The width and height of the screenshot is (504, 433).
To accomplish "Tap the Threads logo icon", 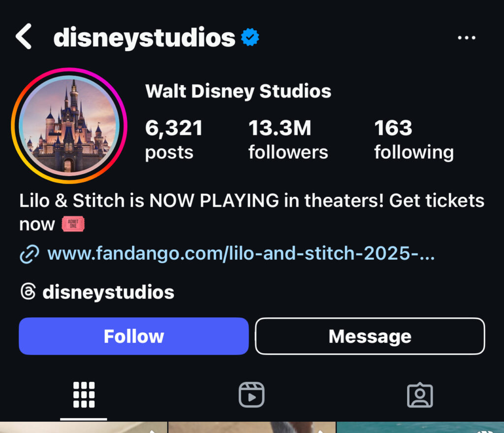I will pyautogui.click(x=28, y=292).
